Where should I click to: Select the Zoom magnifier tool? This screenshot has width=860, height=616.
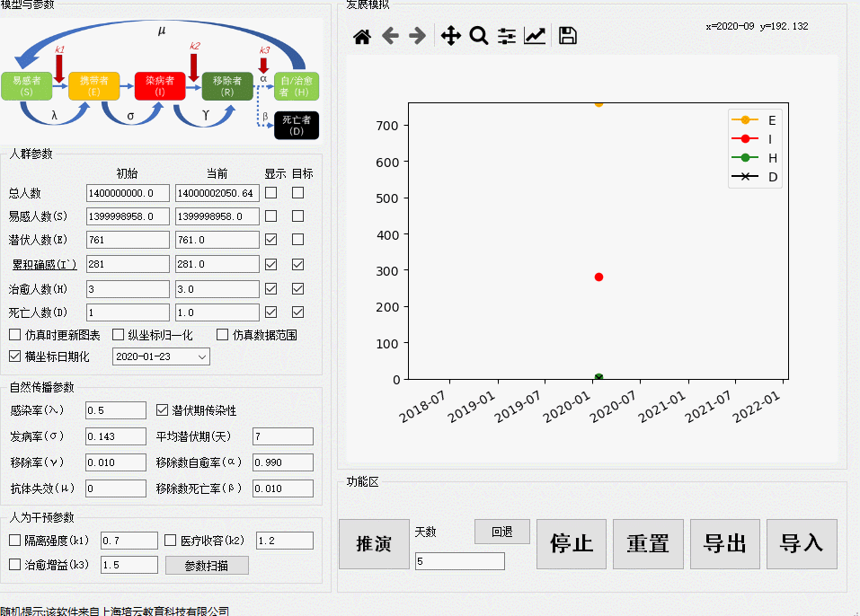(x=479, y=36)
